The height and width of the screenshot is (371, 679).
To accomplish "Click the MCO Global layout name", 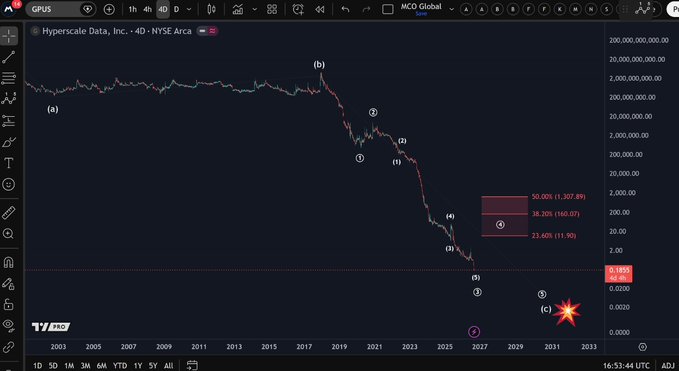I will click(421, 6).
